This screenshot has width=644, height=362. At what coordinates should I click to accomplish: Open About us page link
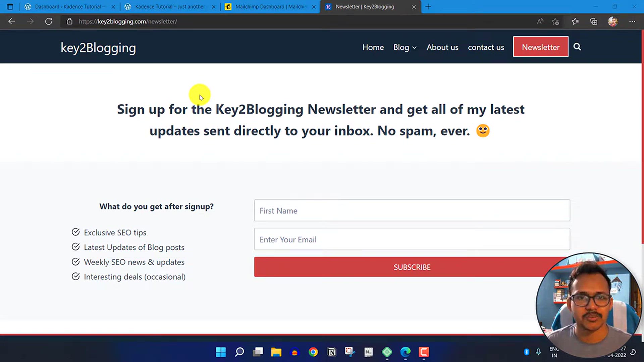click(442, 47)
